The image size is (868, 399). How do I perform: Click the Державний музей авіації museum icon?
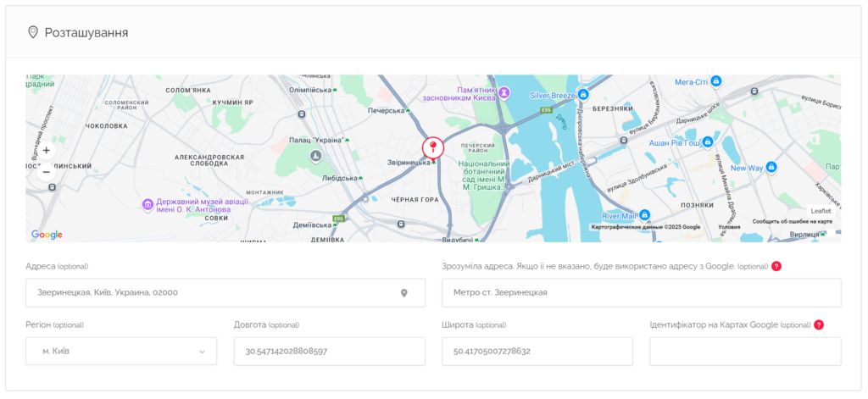(147, 205)
